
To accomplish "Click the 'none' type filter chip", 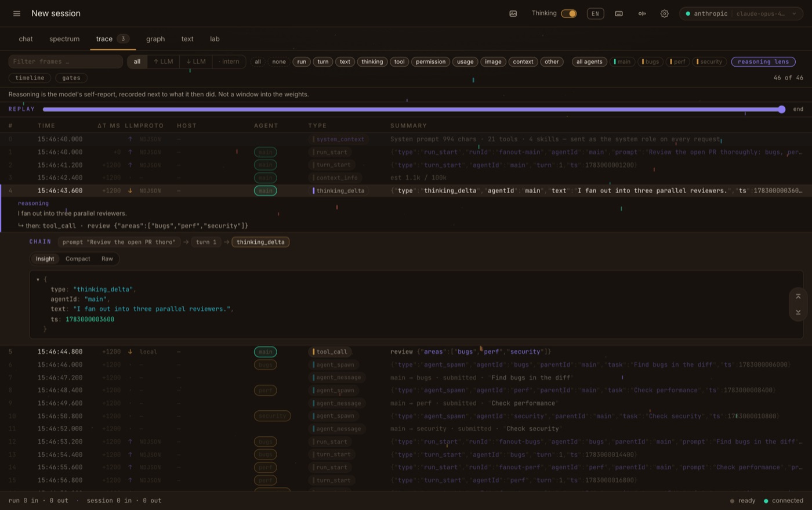I will (x=279, y=62).
